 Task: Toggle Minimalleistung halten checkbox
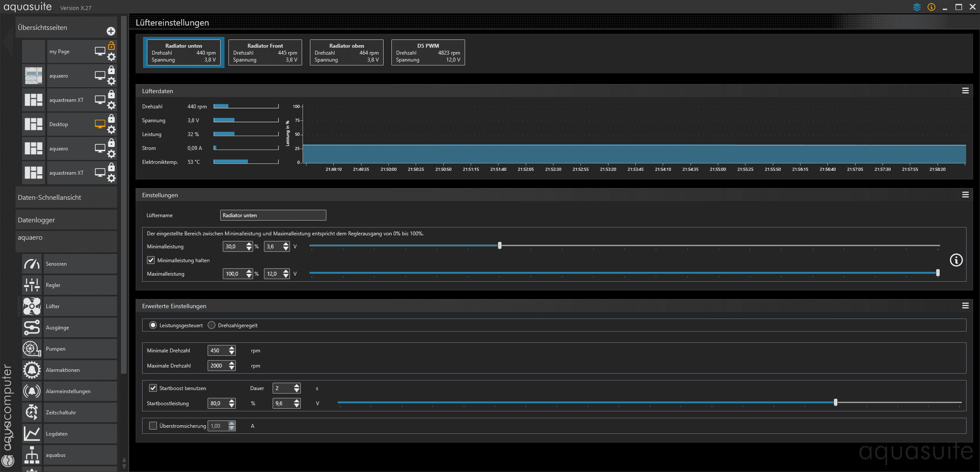pyautogui.click(x=151, y=260)
